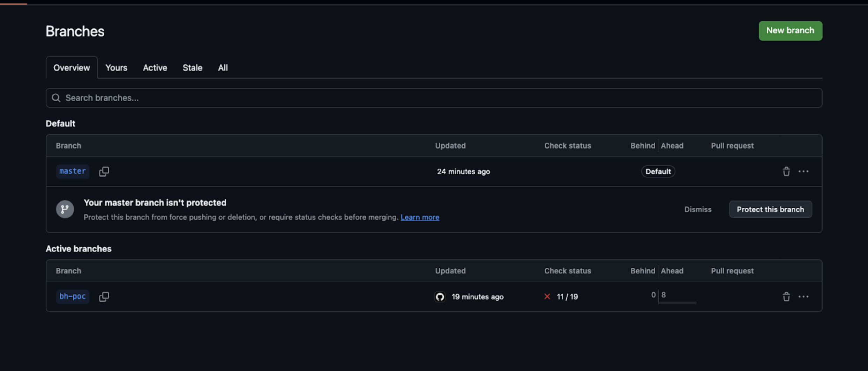868x371 pixels.
Task: Click the trash icon for master branch
Action: (786, 171)
